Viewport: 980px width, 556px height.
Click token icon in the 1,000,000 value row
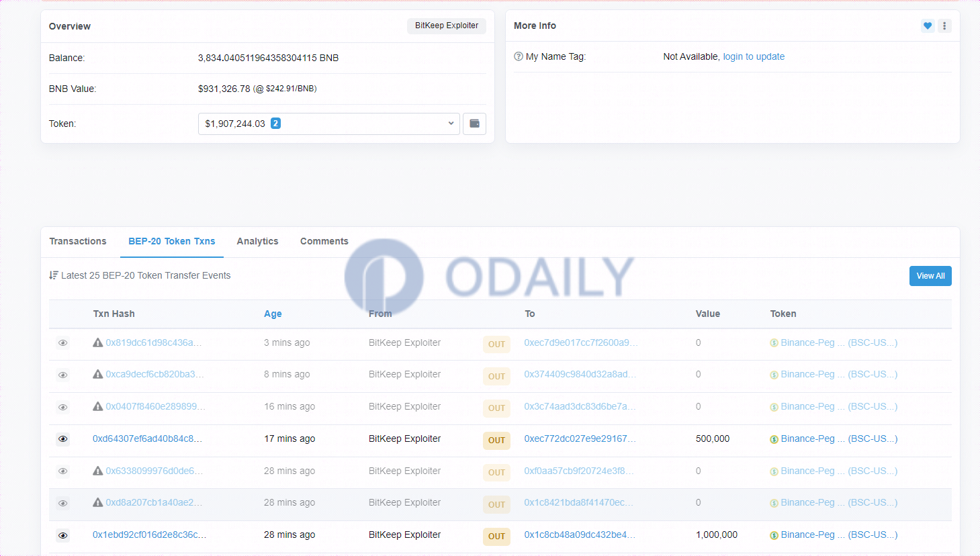click(774, 535)
